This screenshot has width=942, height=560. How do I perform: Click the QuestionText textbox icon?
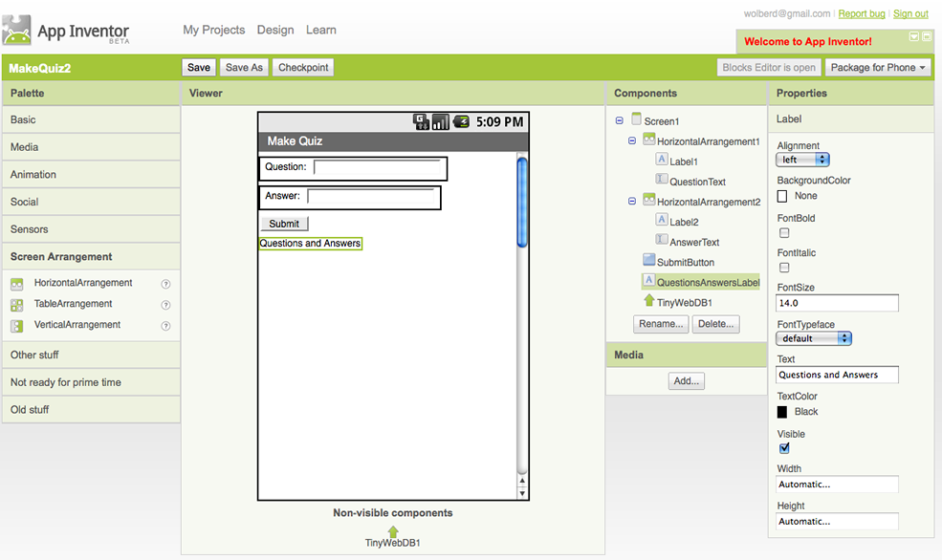tap(662, 179)
